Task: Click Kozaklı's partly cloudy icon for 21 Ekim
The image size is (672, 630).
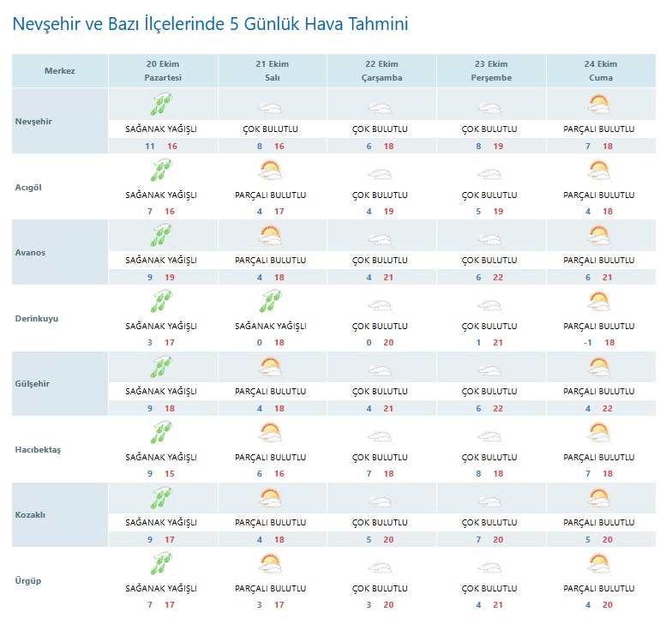Action: coord(271,499)
